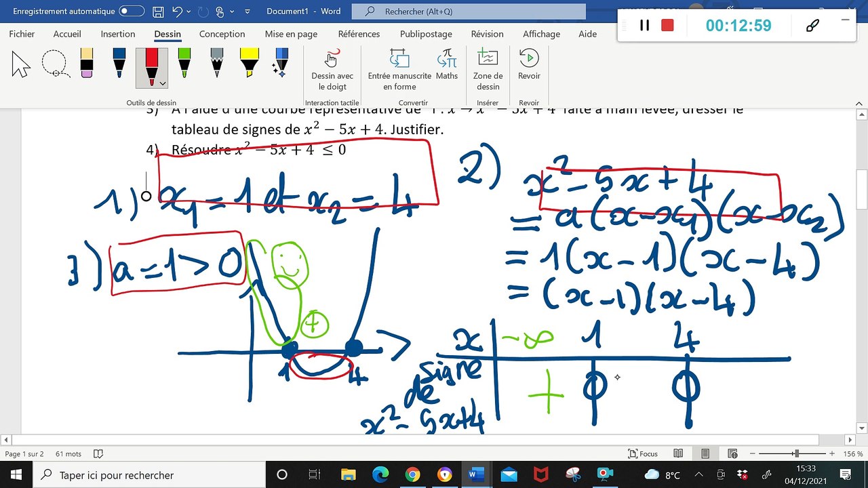This screenshot has height=488, width=868.
Task: Open the Conception tab
Action: [222, 34]
